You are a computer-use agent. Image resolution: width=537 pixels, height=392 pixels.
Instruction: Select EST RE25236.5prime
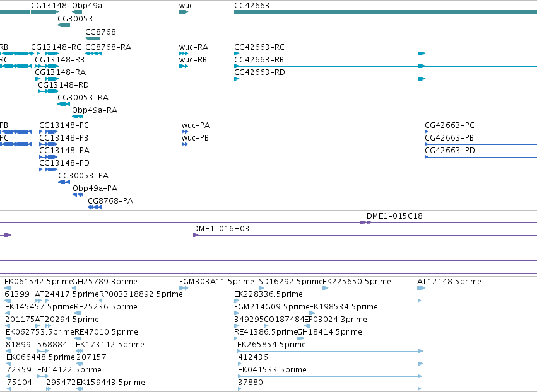[105, 307]
